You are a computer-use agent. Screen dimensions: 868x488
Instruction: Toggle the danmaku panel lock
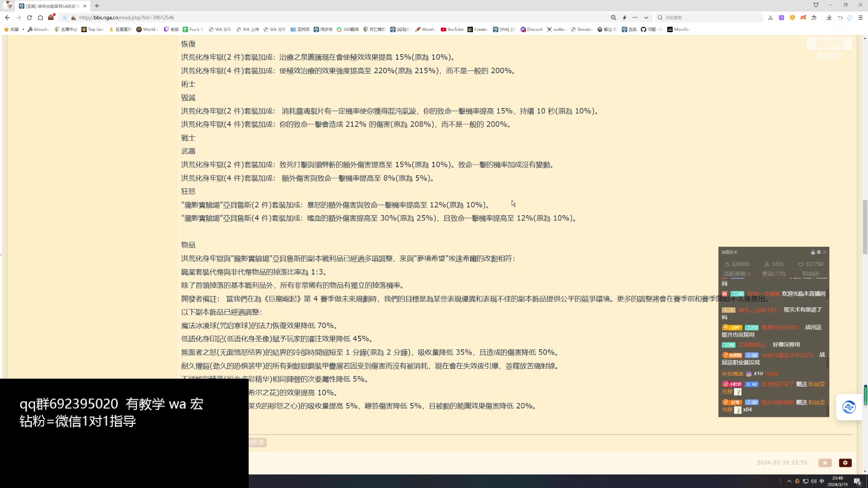(813, 252)
